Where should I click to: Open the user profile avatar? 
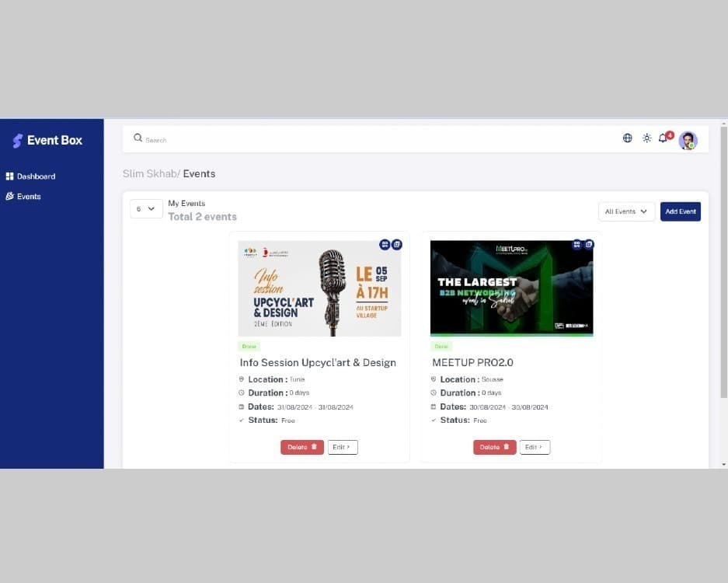(x=688, y=140)
